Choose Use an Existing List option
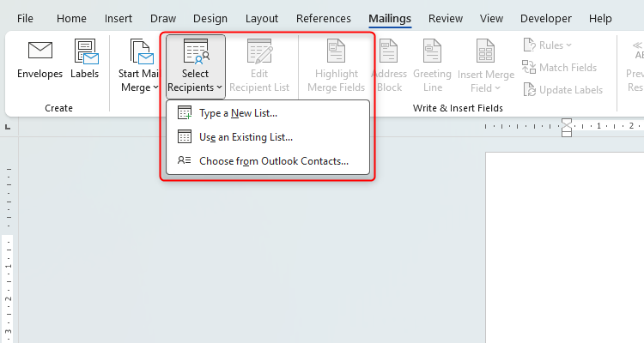The image size is (644, 343). click(268, 137)
